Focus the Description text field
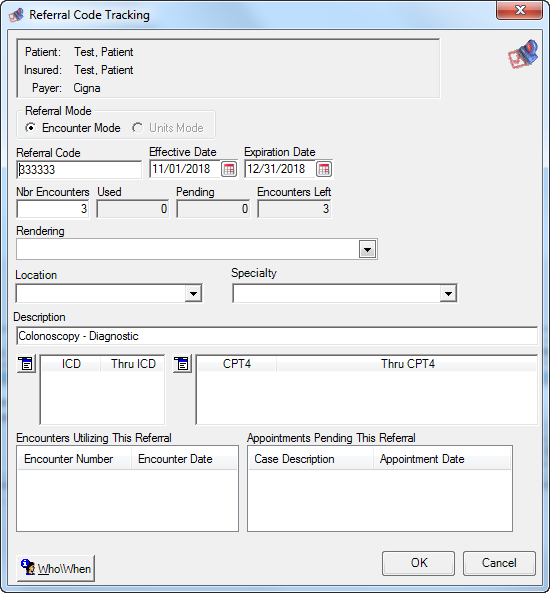This screenshot has height=593, width=550. [x=277, y=336]
